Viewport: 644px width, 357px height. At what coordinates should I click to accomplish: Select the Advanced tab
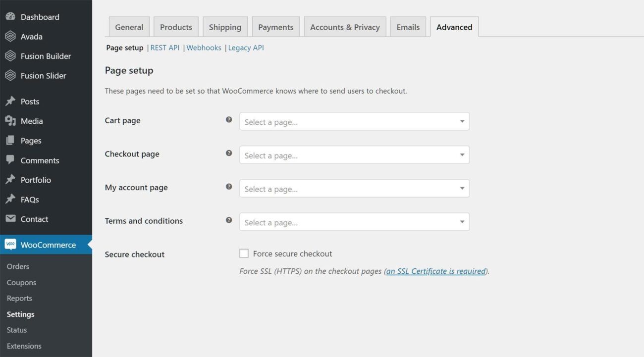tap(454, 27)
